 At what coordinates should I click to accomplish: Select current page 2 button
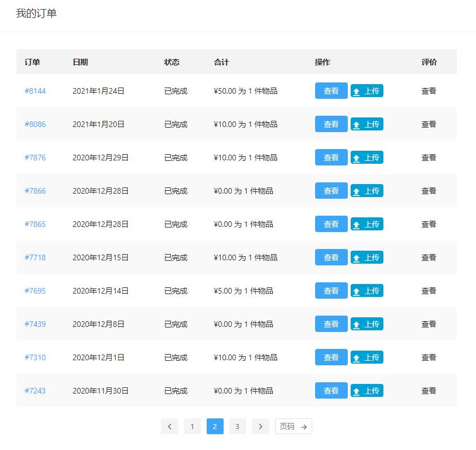click(215, 426)
